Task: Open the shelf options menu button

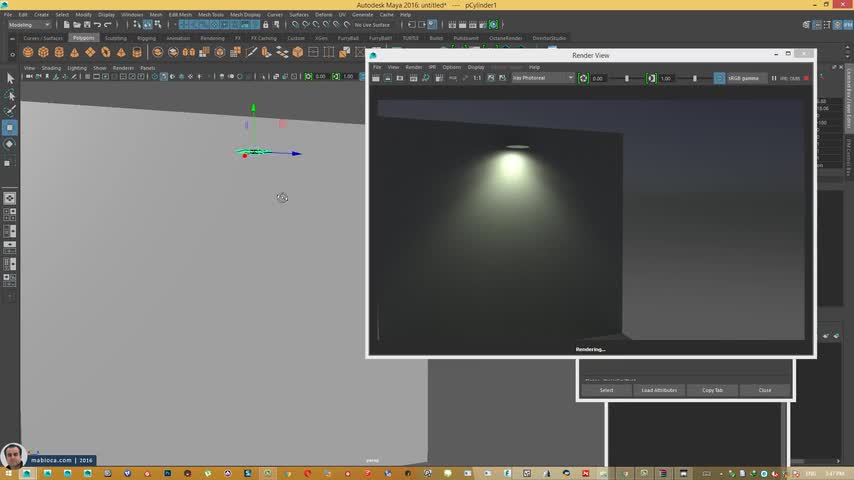Action: click(x=12, y=54)
